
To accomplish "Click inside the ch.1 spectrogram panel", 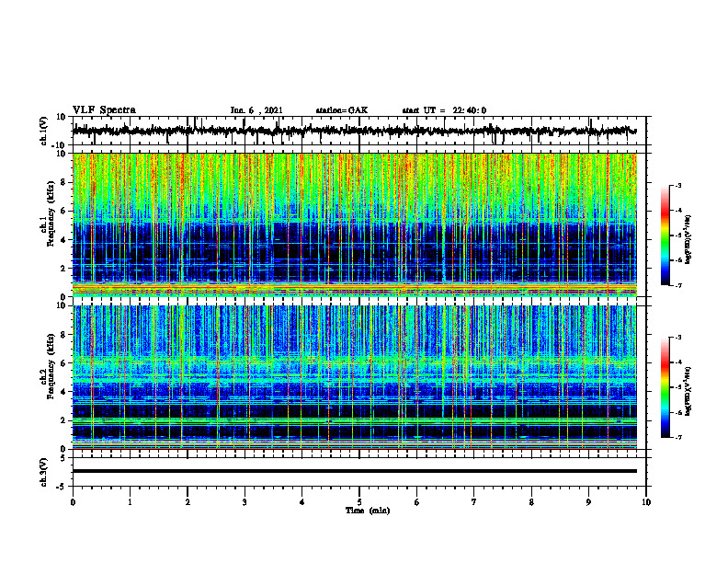I will click(354, 224).
